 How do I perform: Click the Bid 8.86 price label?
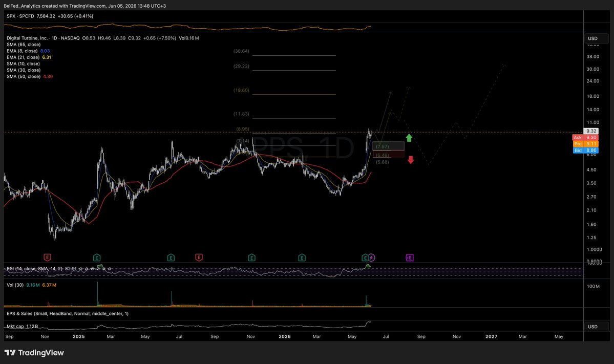(x=585, y=151)
